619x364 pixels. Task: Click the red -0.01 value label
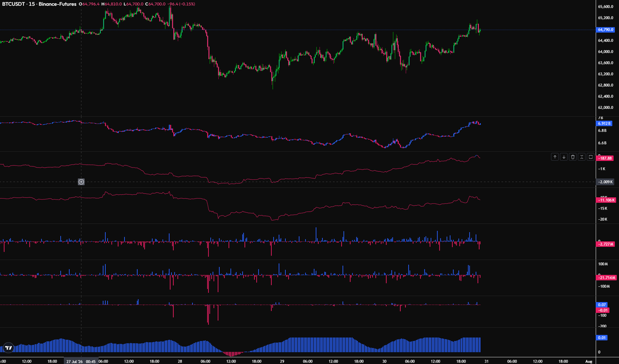click(602, 310)
